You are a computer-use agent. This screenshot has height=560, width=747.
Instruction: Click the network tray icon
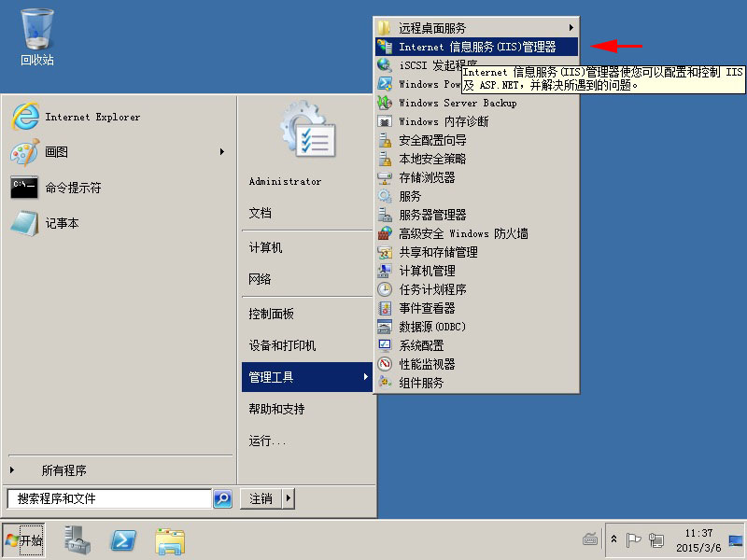pyautogui.click(x=656, y=540)
